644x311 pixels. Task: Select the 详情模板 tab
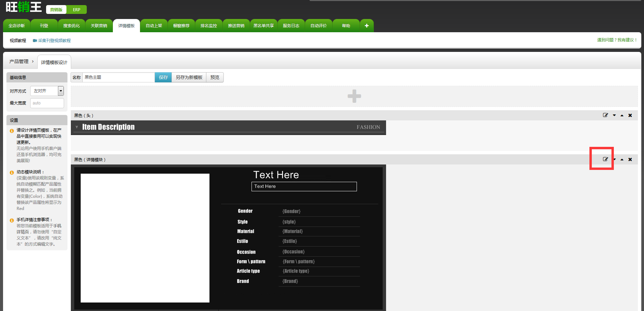(126, 26)
